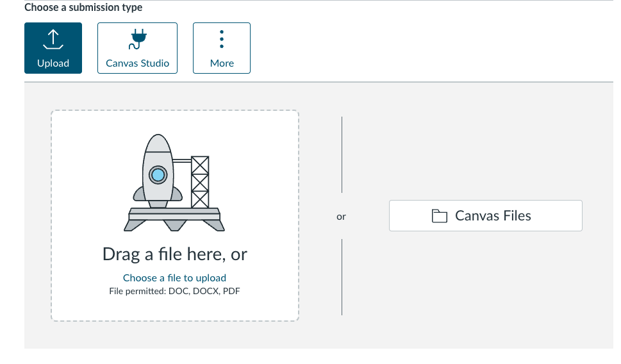Click the rocket body illustration
Screen dimensions: 621x364
pyautogui.click(x=158, y=170)
